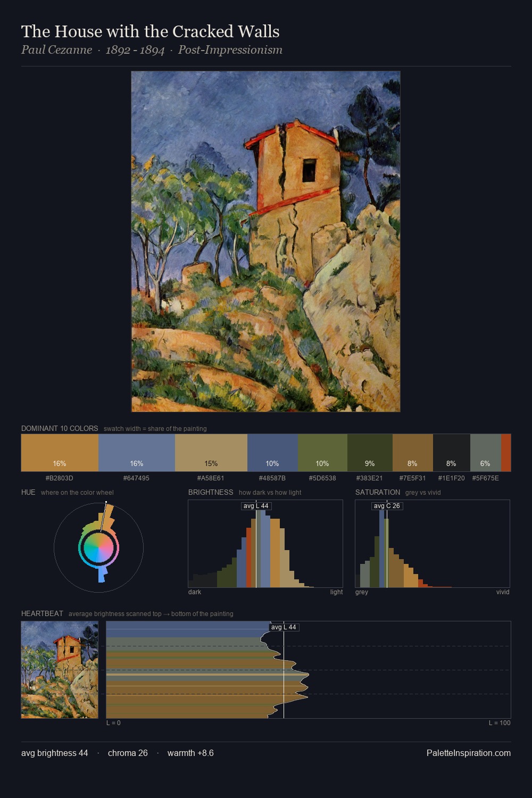Choose the #1E1F20 near-black swatch
Viewport: 532px width, 798px height.
(452, 453)
